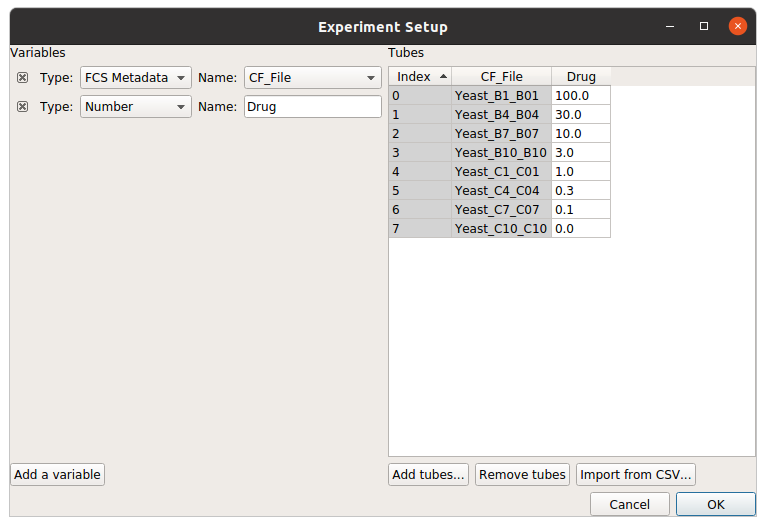Image resolution: width=766 pixels, height=526 pixels.
Task: Click the Remove tubes button
Action: click(522, 475)
